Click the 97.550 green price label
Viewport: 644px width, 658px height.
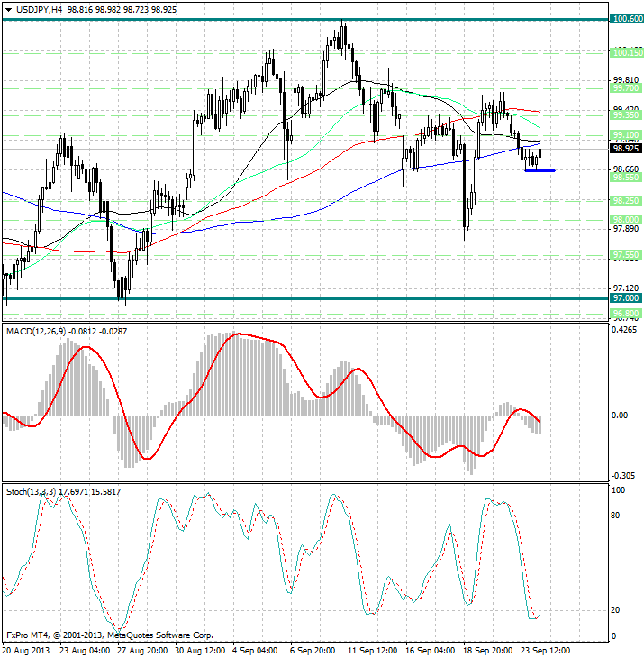pos(625,255)
